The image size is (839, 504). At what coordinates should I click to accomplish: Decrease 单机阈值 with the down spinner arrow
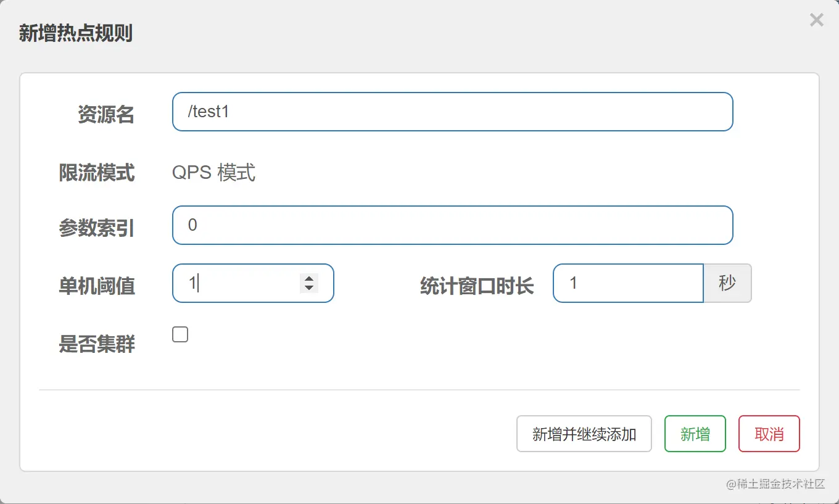tap(309, 287)
